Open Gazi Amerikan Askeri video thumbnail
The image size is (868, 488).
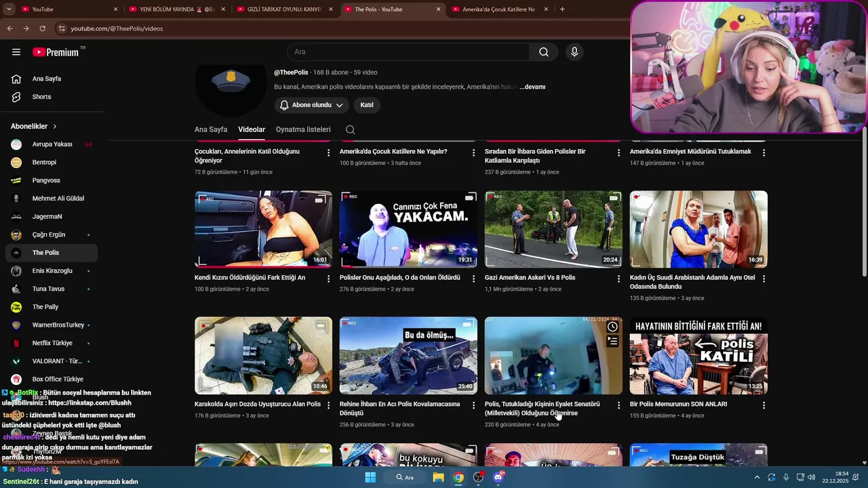[553, 229]
